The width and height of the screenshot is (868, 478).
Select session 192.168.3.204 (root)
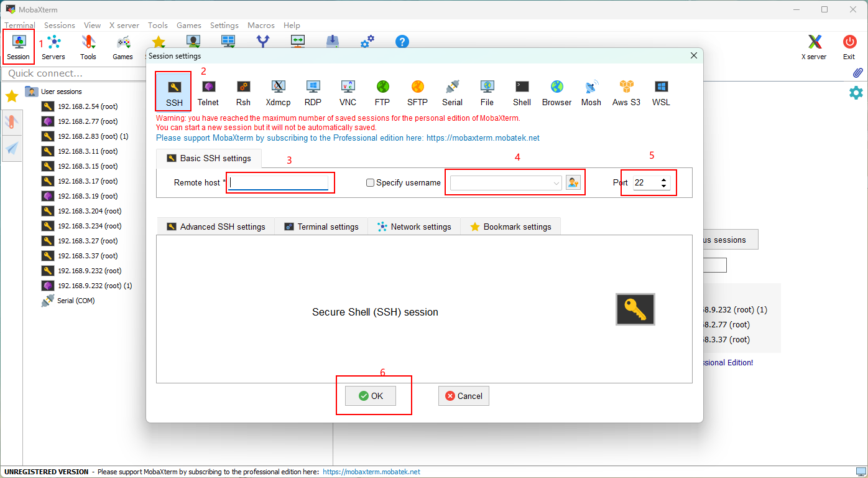tap(81, 211)
